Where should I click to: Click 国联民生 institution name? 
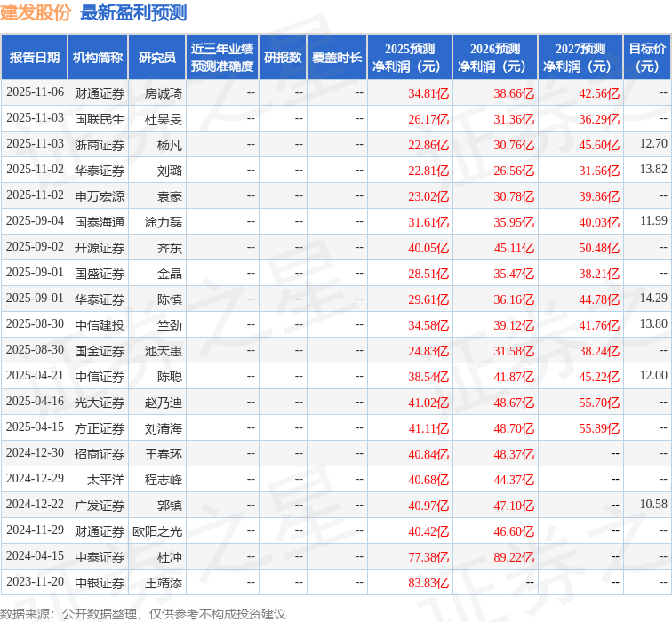pos(100,119)
